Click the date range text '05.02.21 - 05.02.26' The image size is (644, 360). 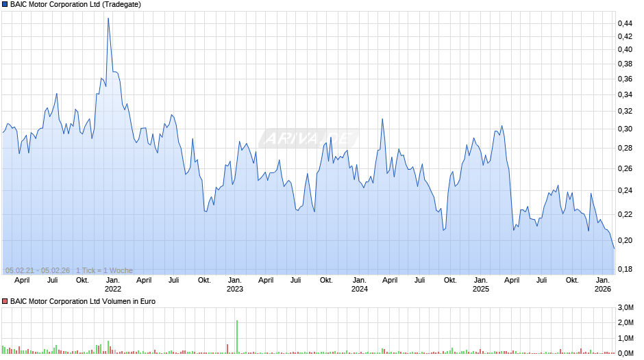(38, 270)
